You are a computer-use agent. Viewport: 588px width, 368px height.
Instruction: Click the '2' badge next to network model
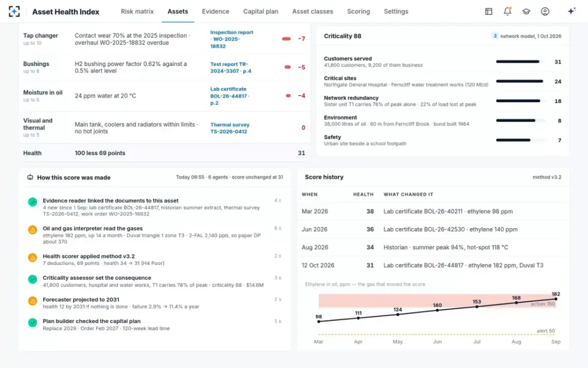coord(495,36)
